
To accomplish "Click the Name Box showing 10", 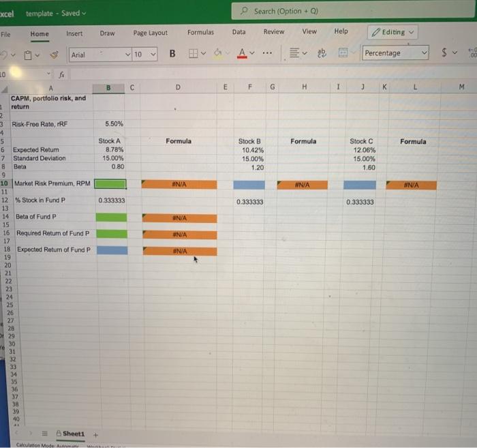I will tap(26, 74).
